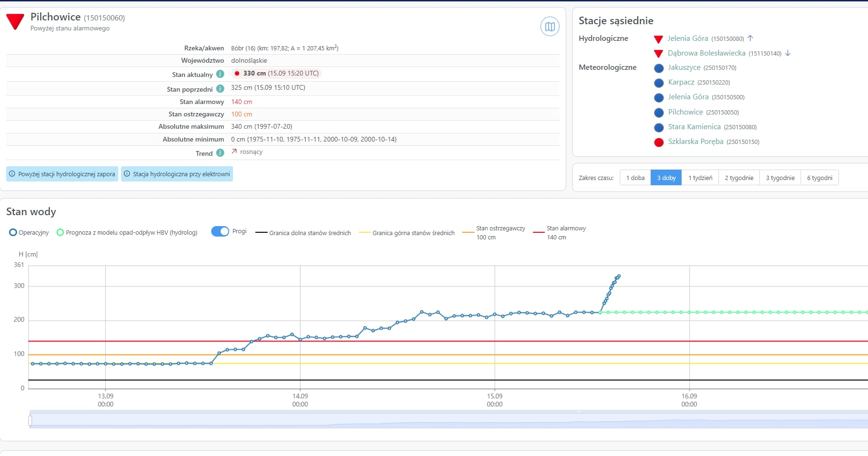Select the 1 doba time range

click(635, 178)
